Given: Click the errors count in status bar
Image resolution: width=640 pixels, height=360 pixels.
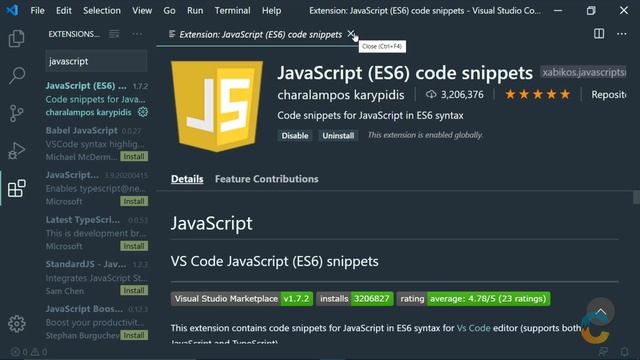Looking at the screenshot, I should click(20, 352).
